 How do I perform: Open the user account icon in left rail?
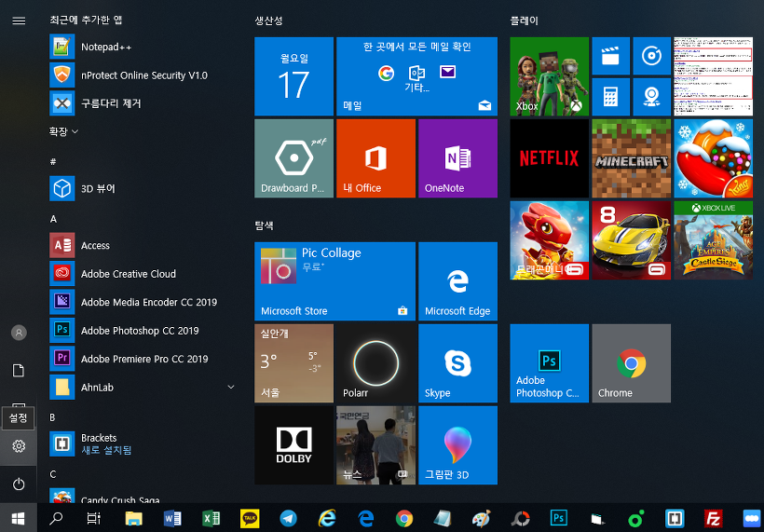point(19,333)
